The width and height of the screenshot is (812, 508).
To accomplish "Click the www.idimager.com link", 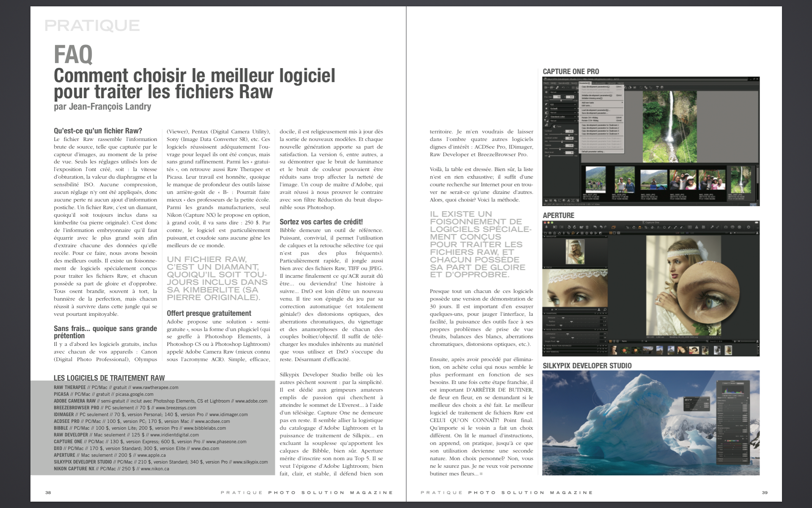I will [228, 414].
